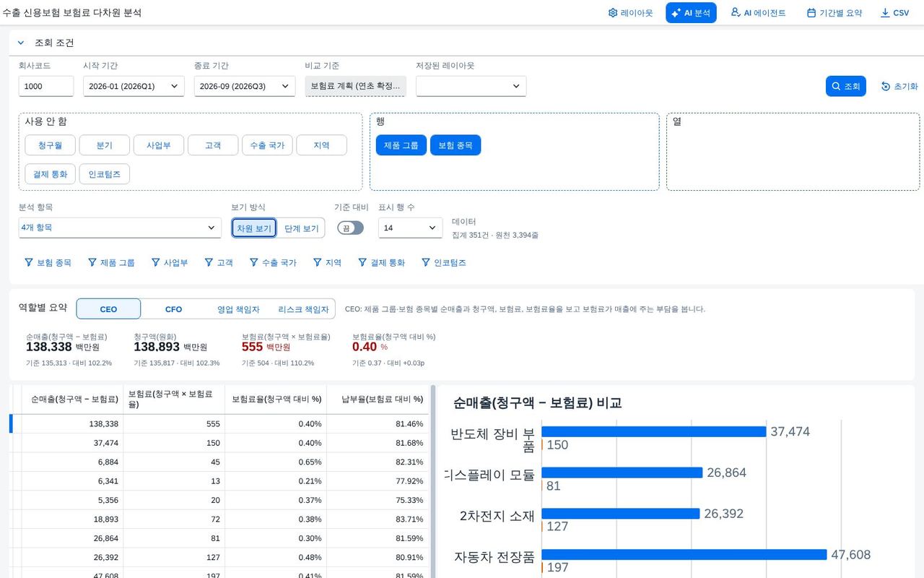This screenshot has height=578, width=924.
Task: Click the 회사코드 input field
Action: tap(46, 86)
